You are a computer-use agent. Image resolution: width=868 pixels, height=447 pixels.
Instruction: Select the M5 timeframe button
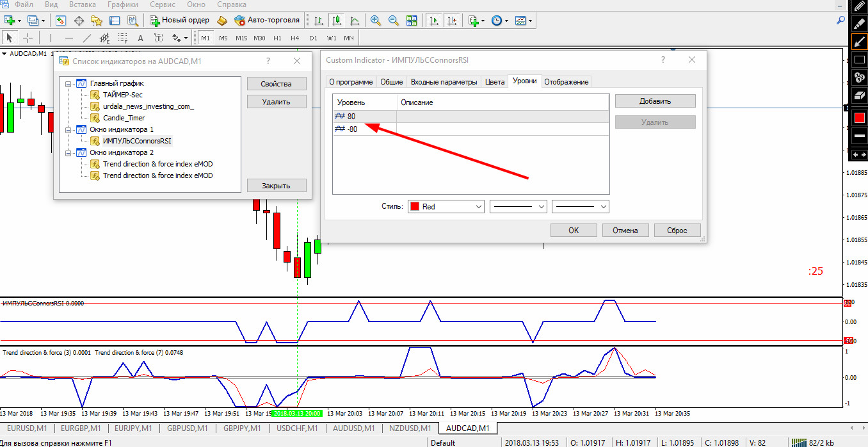tap(223, 38)
